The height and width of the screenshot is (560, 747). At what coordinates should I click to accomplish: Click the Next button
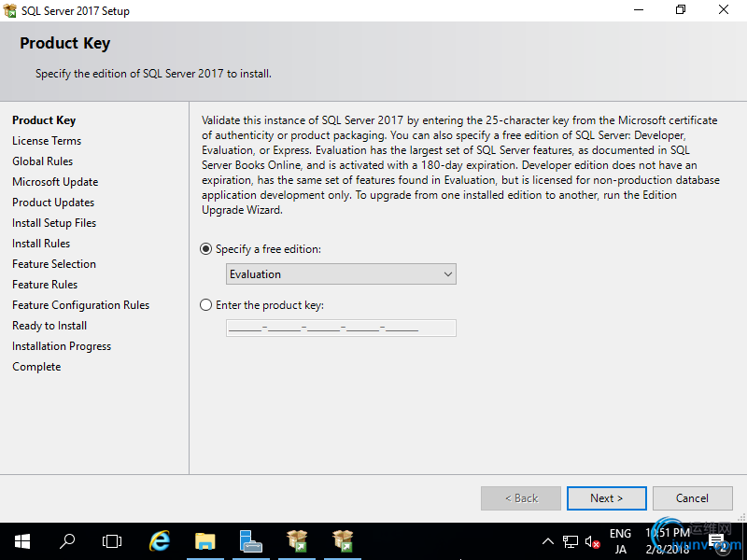click(x=606, y=498)
